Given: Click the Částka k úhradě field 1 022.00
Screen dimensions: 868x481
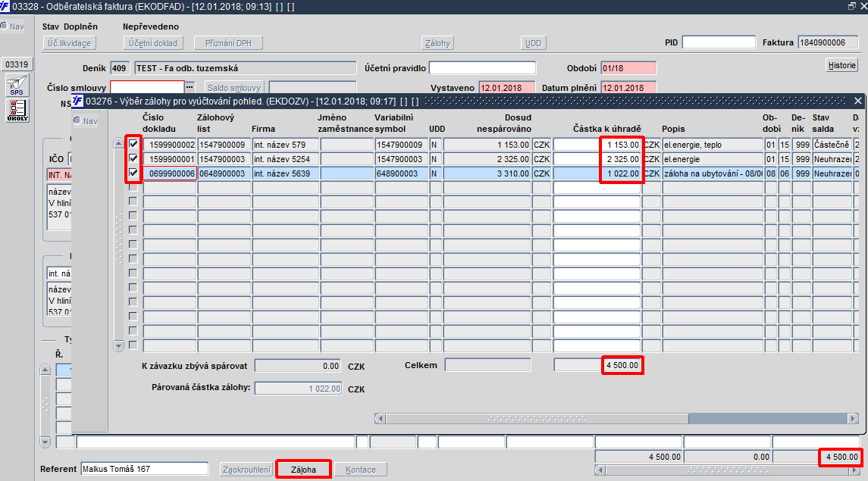Looking at the screenshot, I should click(x=597, y=173).
